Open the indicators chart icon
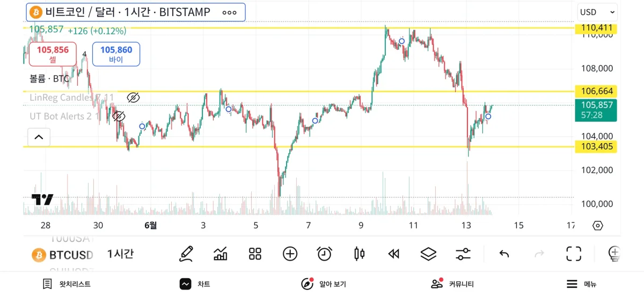The image size is (644, 297). [x=221, y=254]
